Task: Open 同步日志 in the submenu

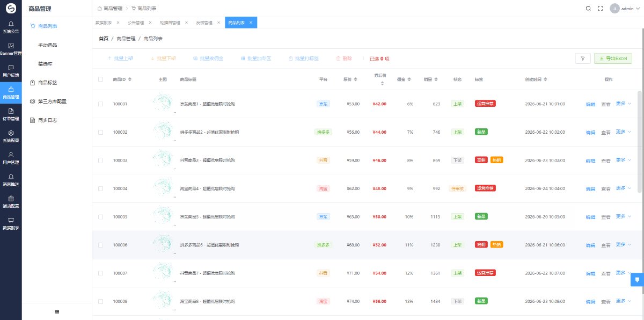Action: click(x=48, y=120)
